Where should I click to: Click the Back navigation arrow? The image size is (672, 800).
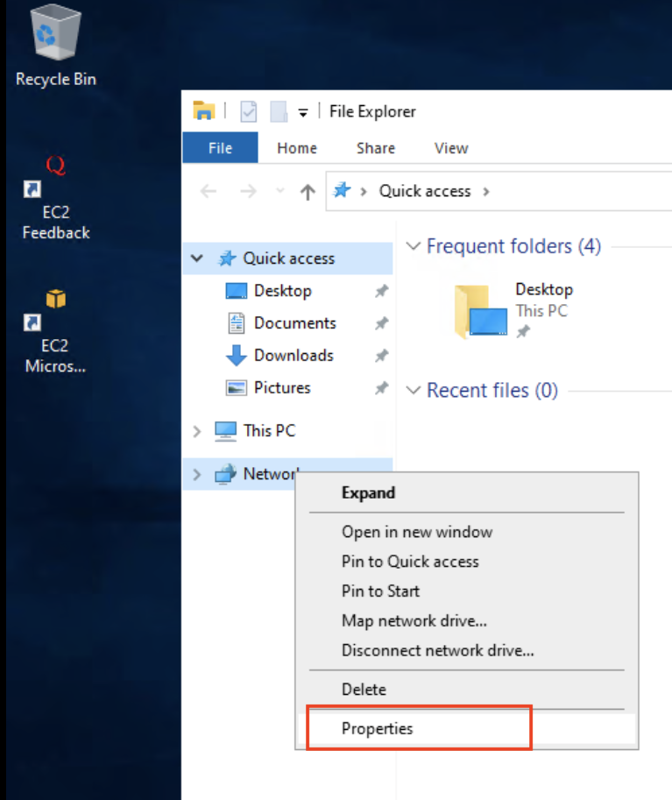point(209,192)
